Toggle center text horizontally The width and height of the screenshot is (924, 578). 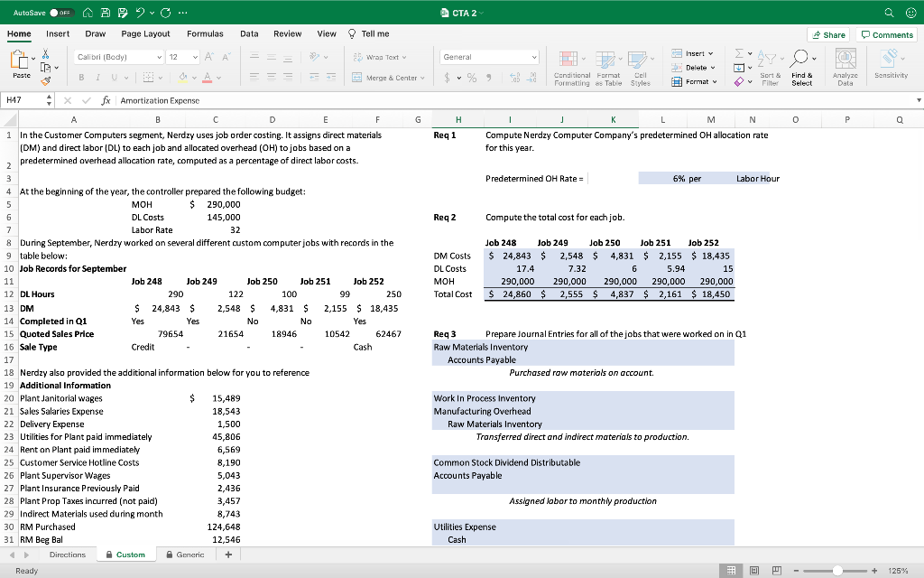pyautogui.click(x=271, y=78)
